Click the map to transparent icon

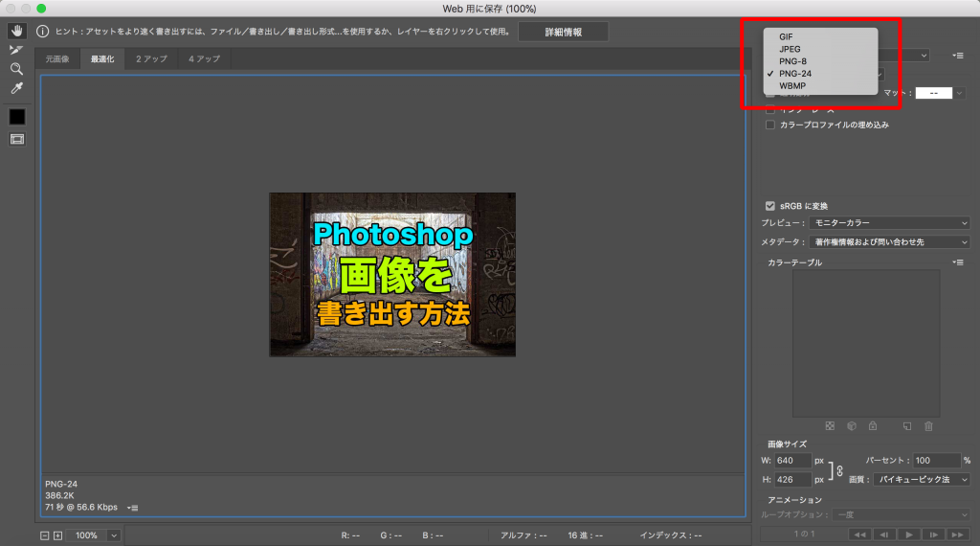(830, 426)
